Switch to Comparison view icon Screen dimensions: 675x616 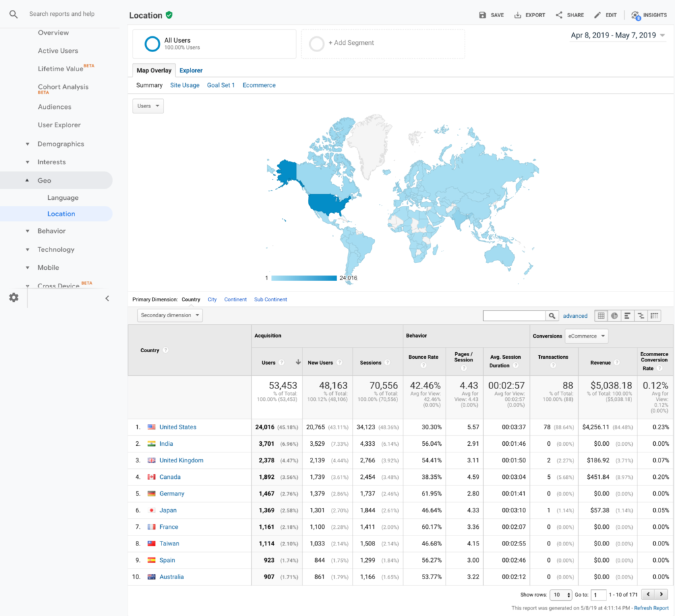(641, 316)
